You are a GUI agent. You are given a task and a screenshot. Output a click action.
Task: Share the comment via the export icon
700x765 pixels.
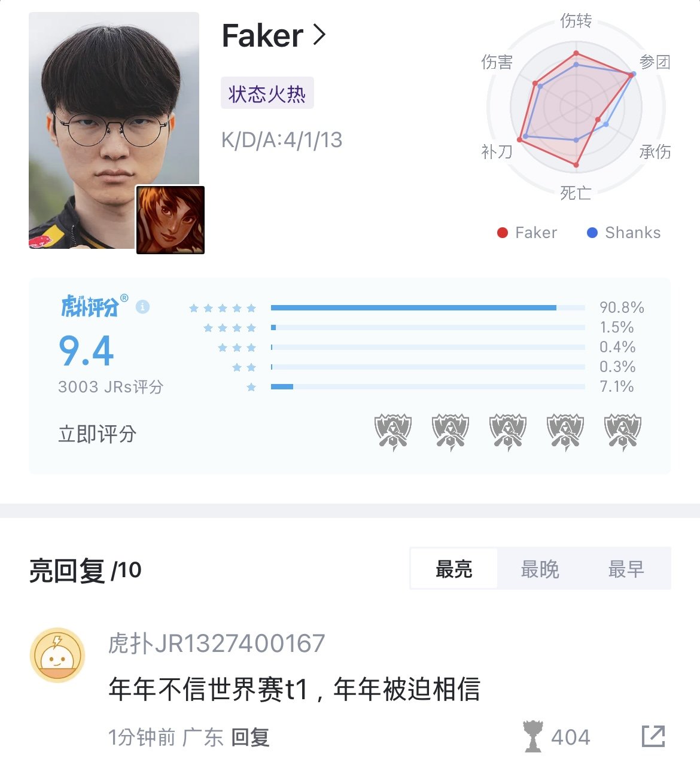pyautogui.click(x=653, y=736)
